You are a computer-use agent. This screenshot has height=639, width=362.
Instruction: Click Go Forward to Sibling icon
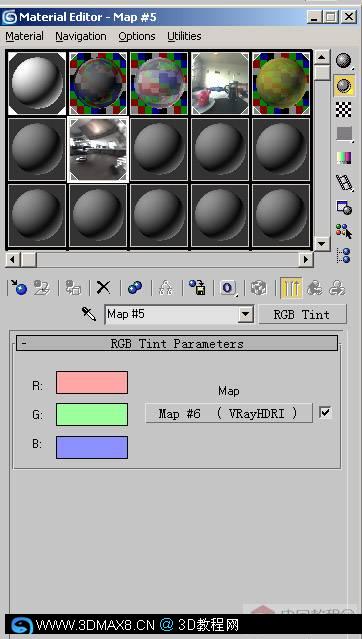[x=337, y=288]
